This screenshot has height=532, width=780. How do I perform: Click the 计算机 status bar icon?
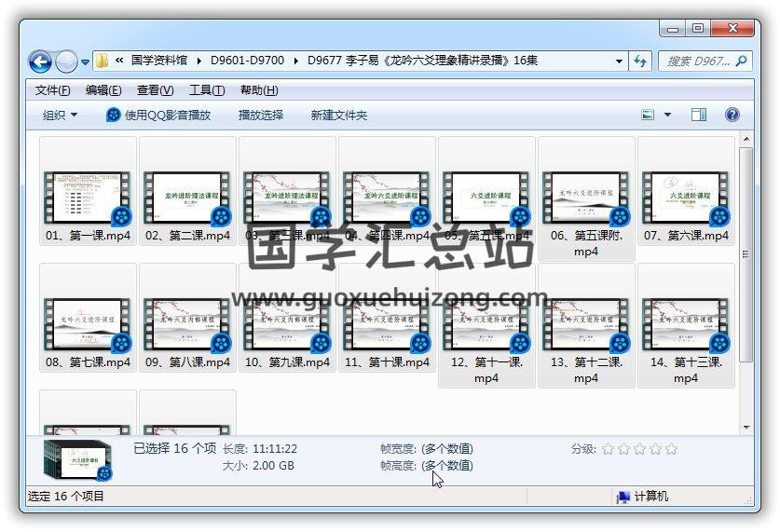click(x=623, y=497)
